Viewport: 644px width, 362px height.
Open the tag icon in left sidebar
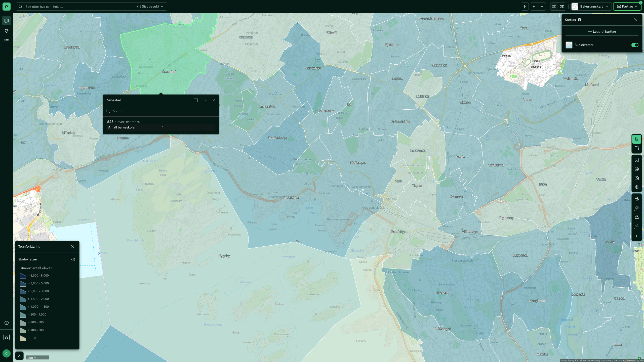pyautogui.click(x=7, y=31)
